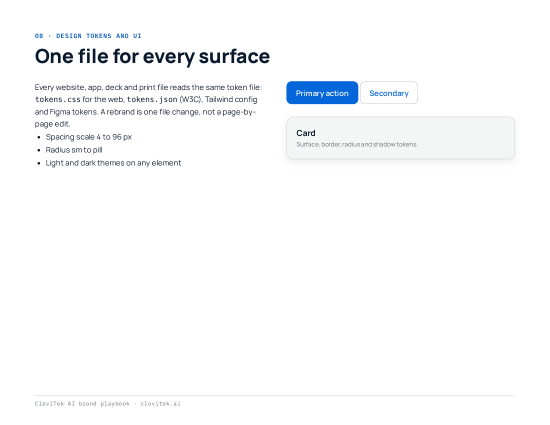Click the Tailwind config phrase
Viewport: 550px width, 425px height.
[231, 100]
